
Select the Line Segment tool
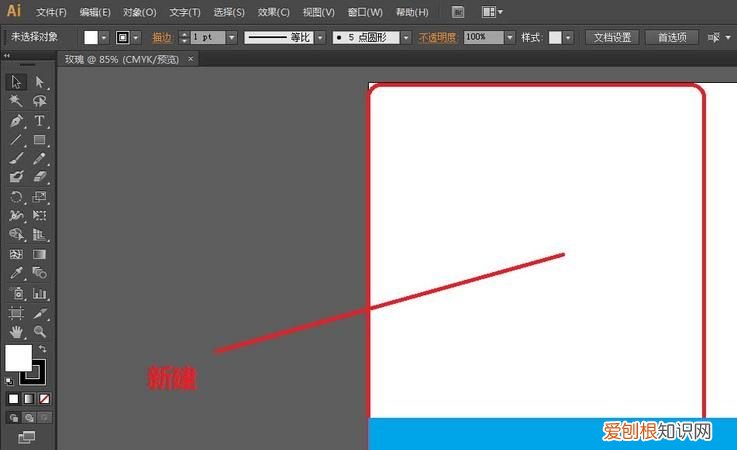(x=16, y=140)
